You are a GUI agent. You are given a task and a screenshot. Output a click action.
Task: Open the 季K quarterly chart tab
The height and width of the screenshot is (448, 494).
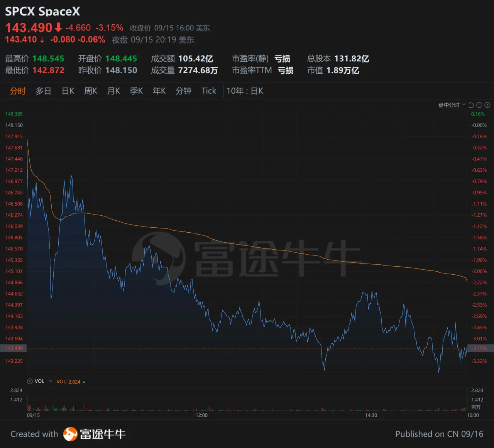pos(136,91)
